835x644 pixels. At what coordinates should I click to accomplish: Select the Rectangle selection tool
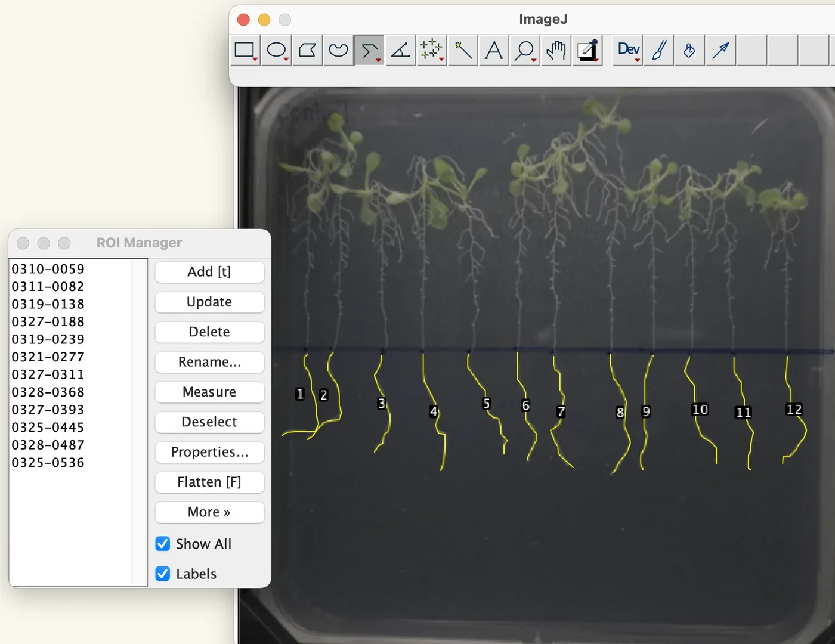[x=245, y=50]
